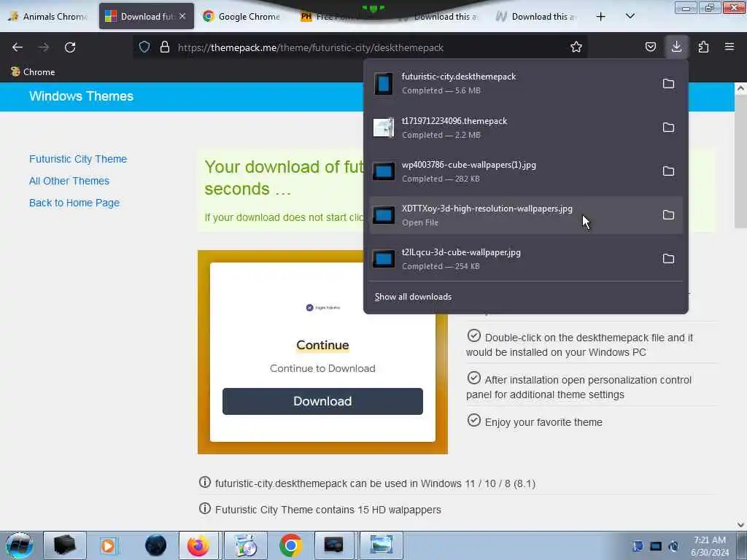
Task: Open the media player taskbar icon
Action: [108, 545]
